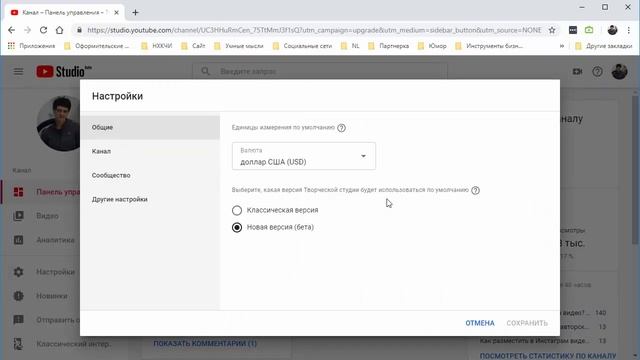Open the Сообщество settings tab
The image size is (640, 360).
pyautogui.click(x=150, y=175)
